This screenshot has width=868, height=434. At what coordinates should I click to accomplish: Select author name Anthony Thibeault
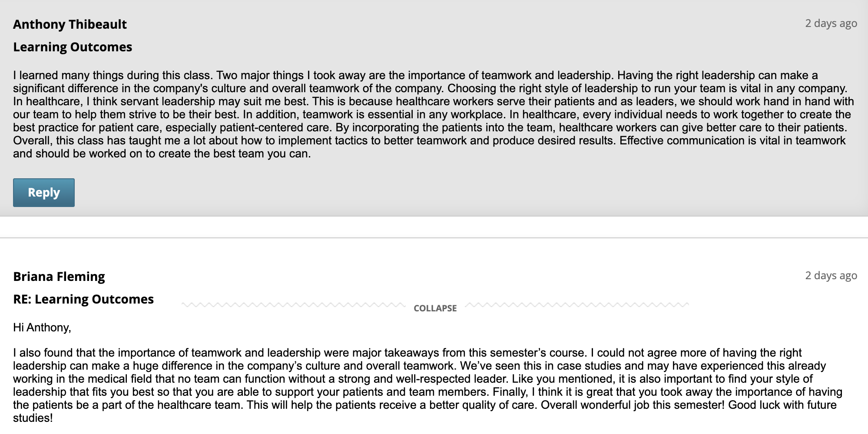coord(70,24)
